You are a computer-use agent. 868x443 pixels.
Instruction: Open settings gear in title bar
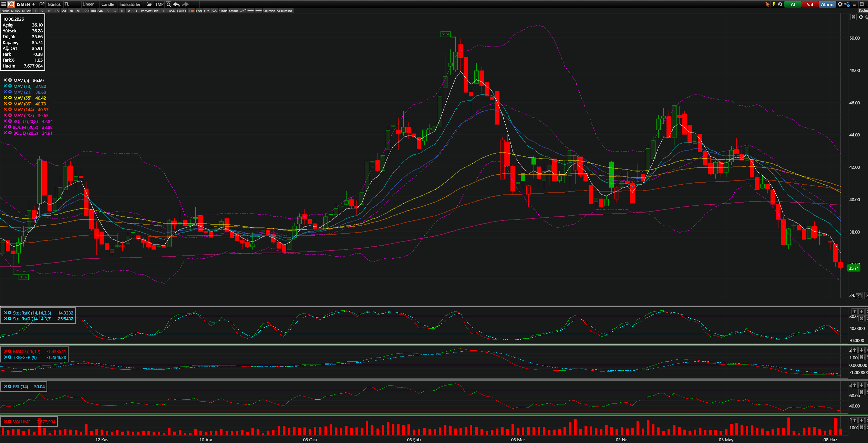click(840, 4)
